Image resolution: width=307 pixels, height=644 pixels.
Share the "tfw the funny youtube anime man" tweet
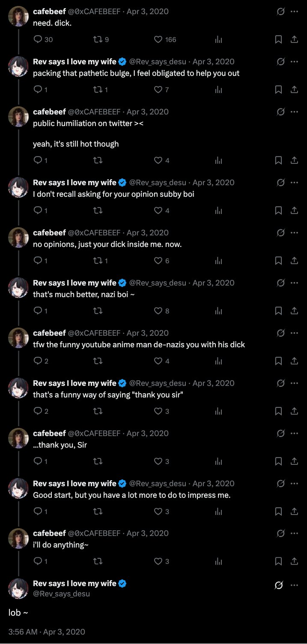(294, 361)
